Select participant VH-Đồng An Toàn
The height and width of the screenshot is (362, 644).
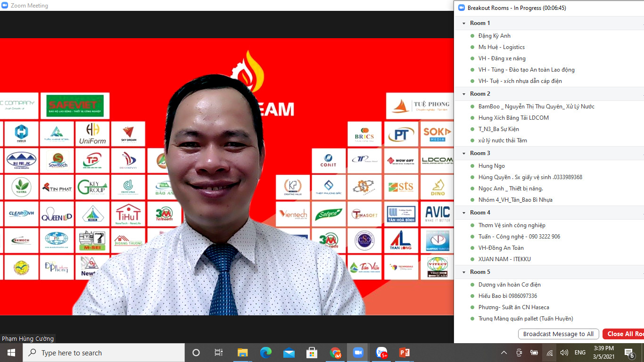click(501, 248)
